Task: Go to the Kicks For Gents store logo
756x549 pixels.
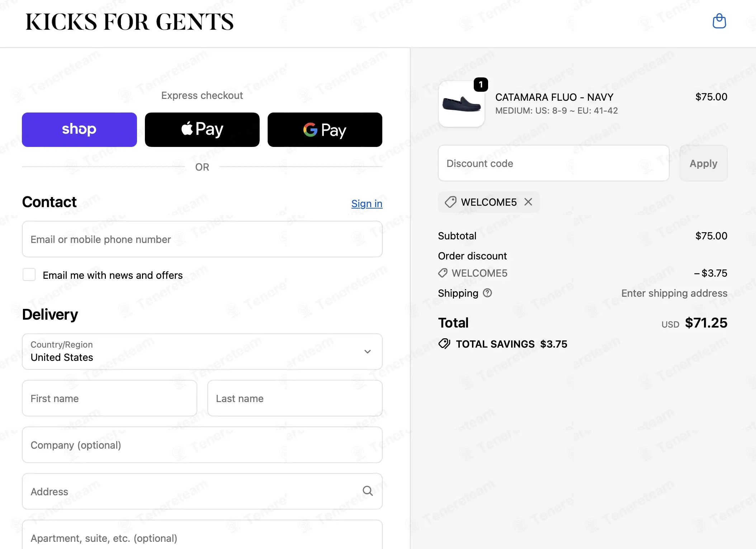Action: pos(130,22)
